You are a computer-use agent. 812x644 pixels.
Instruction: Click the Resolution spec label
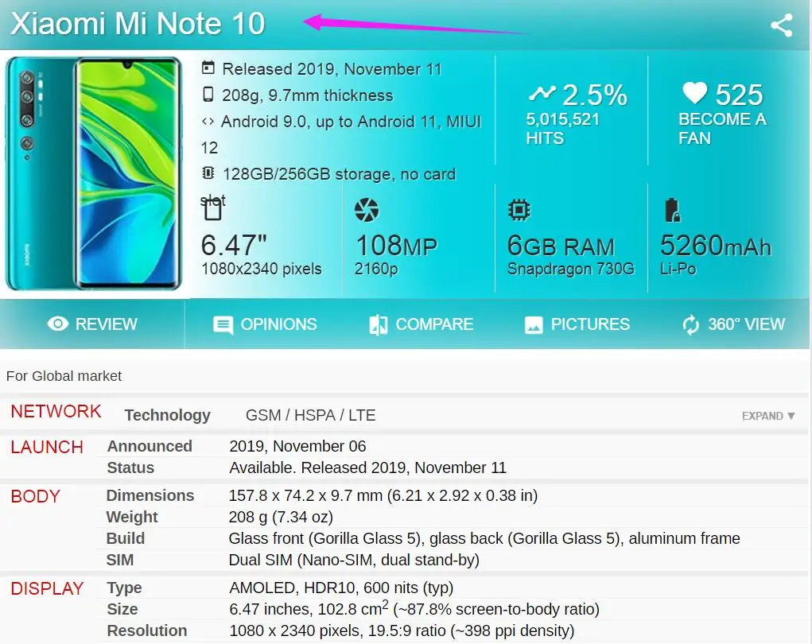coord(147,630)
